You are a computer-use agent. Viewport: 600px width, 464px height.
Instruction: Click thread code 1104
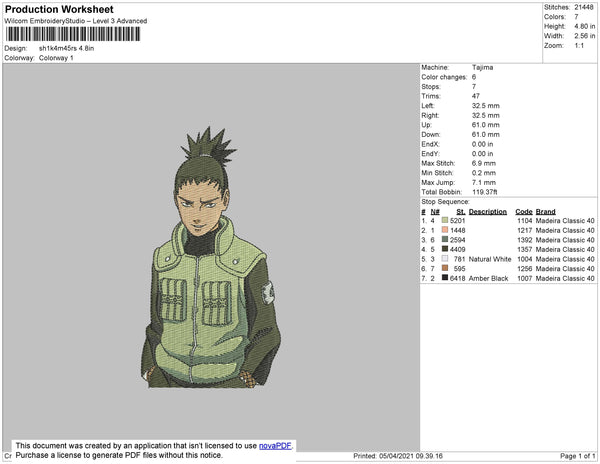pos(525,221)
